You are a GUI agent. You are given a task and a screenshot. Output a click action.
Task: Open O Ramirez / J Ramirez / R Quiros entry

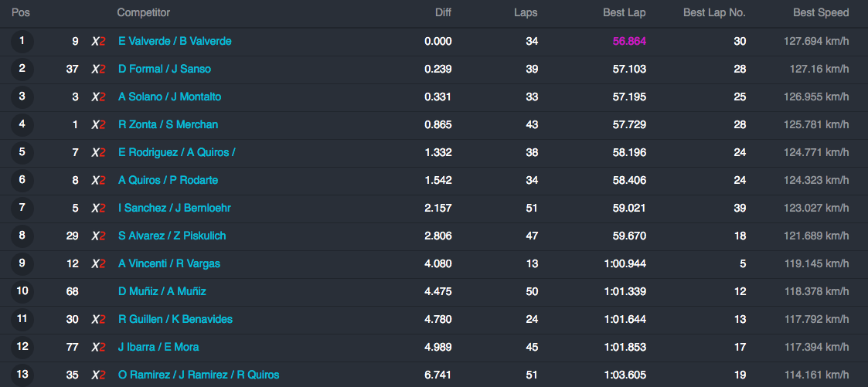point(199,375)
